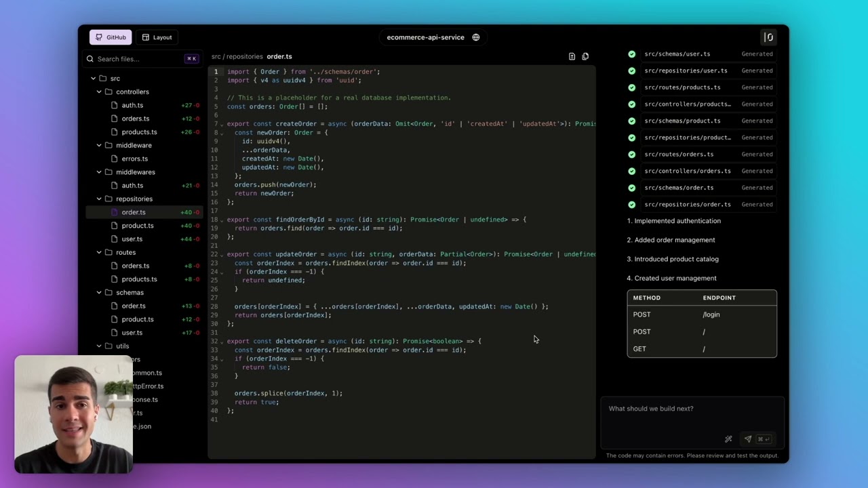Click green check icon for src/schemas/user.ts
Screen dimensions: 868x488
pyautogui.click(x=632, y=54)
